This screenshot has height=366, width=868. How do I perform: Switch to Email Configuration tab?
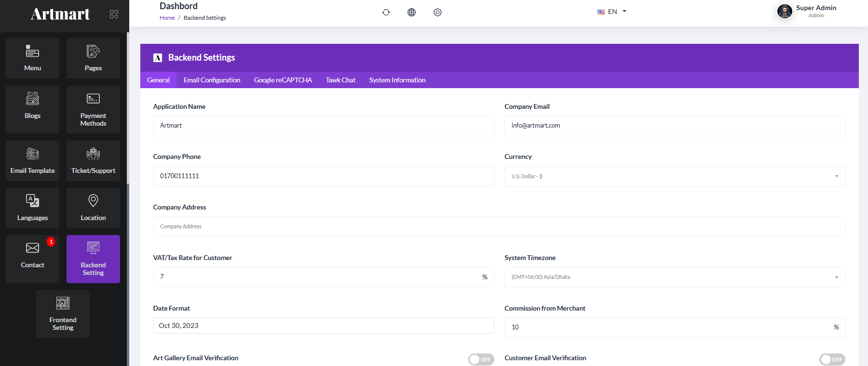(212, 80)
